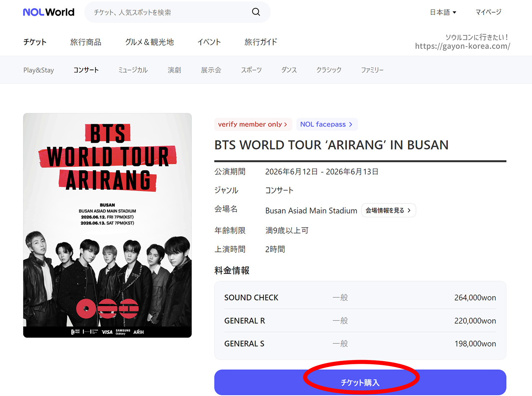Click the verify member only badge
Screen dimensions: 532x396
tap(253, 124)
